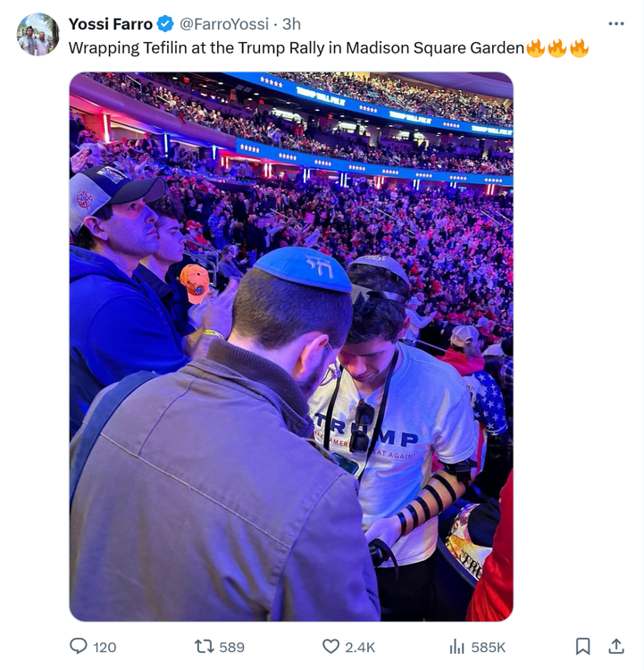The height and width of the screenshot is (670, 644).
Task: Click the fire emojis in the tweet
Action: (x=557, y=48)
